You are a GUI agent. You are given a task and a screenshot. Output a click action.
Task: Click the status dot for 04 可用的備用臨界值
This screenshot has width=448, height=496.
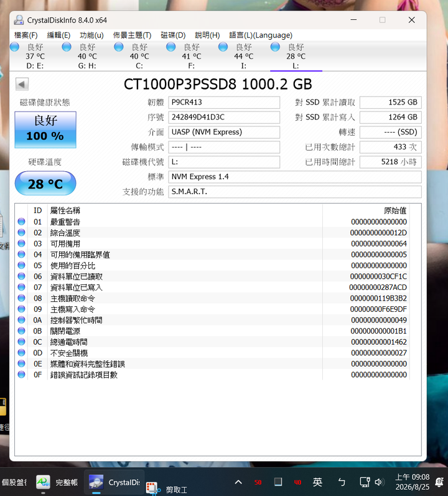[x=22, y=255]
